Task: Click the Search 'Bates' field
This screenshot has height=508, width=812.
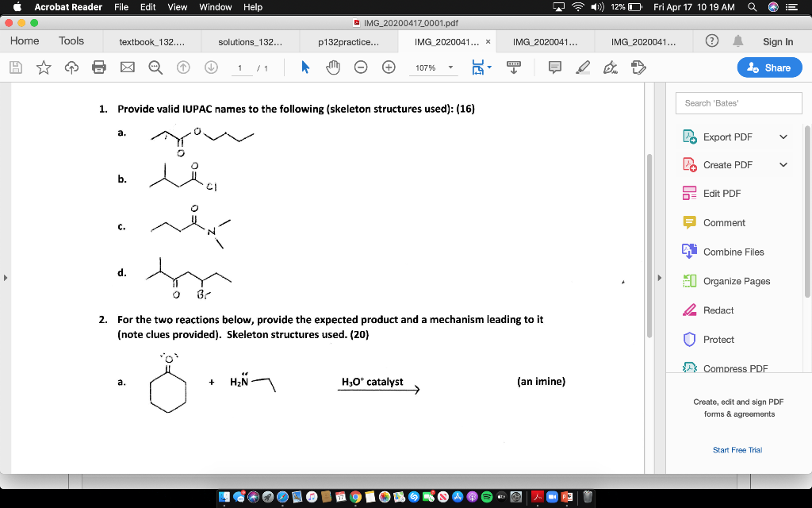Action: [738, 102]
